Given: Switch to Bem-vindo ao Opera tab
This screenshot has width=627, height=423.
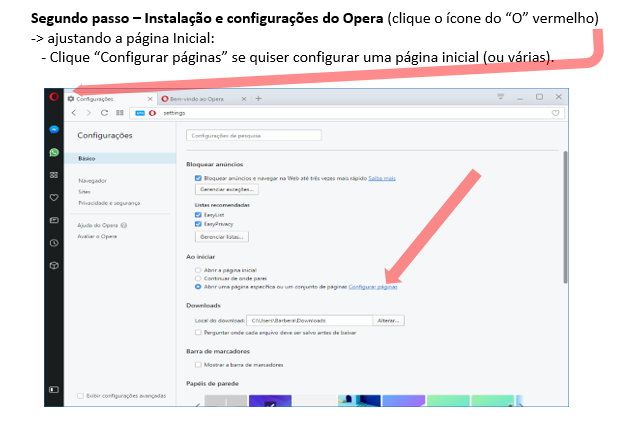Looking at the screenshot, I should click(x=203, y=99).
